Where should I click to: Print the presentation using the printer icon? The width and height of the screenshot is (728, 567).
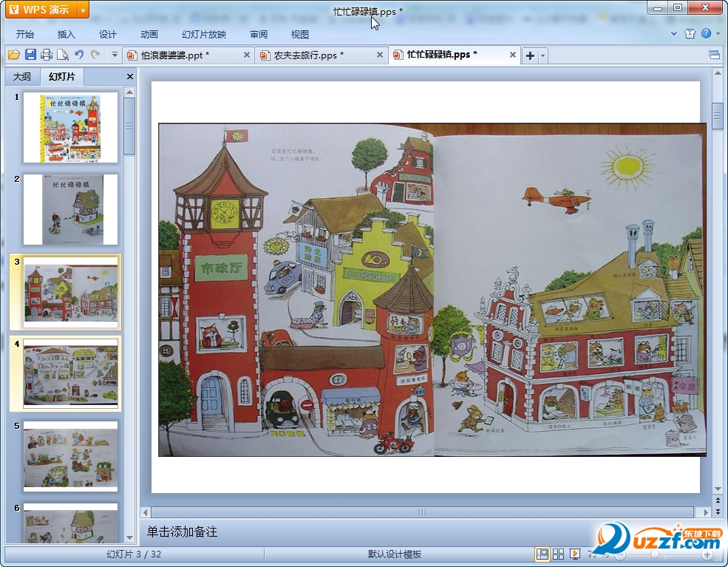coord(47,55)
